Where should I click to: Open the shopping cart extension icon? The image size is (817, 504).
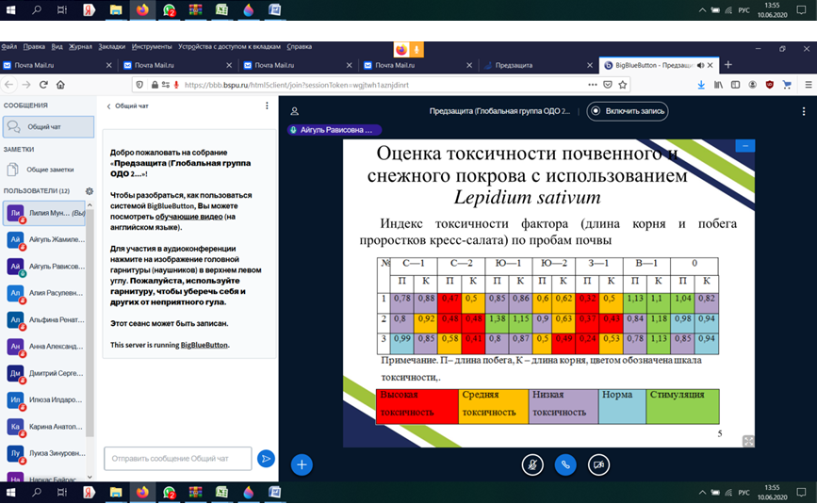[x=787, y=85]
